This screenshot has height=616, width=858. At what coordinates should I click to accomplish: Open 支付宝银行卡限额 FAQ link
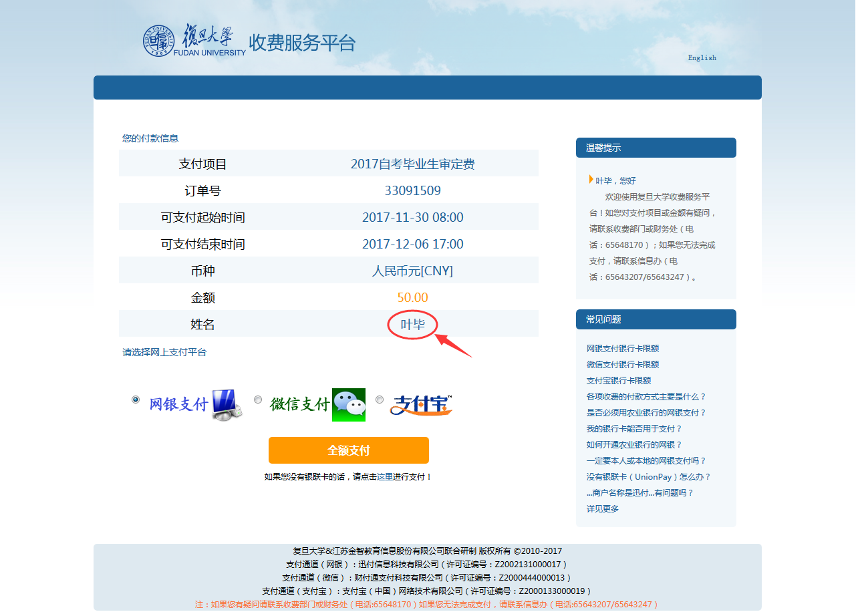tap(618, 381)
